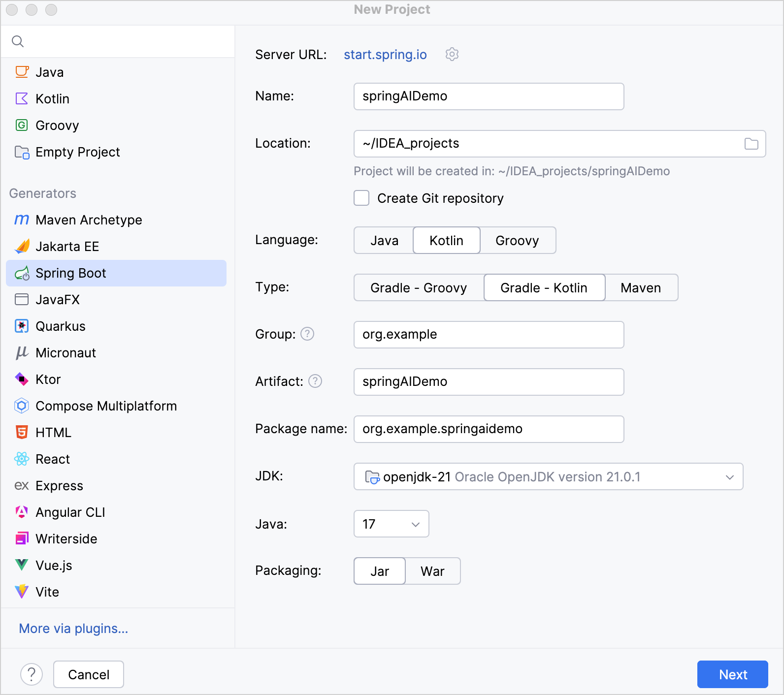The width and height of the screenshot is (784, 695).
Task: Click the Maven Archetype icon
Action: [x=22, y=220]
